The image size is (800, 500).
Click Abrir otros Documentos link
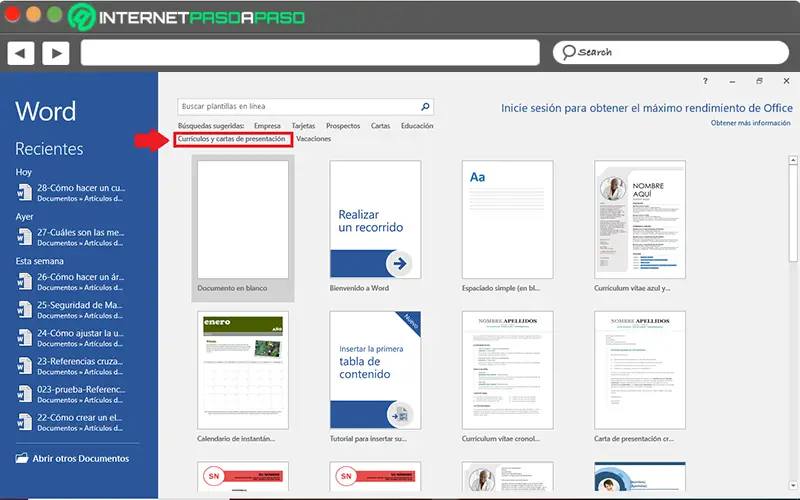pos(81,458)
